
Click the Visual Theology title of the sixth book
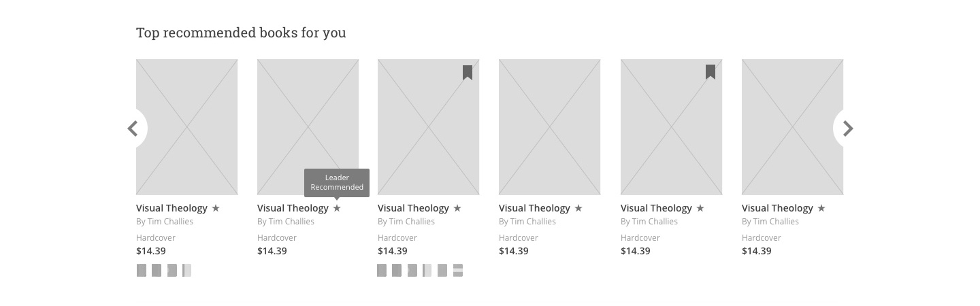[x=777, y=208]
